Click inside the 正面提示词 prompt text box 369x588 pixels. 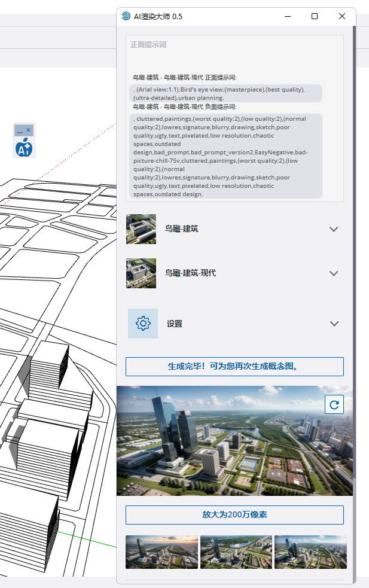coord(234,54)
